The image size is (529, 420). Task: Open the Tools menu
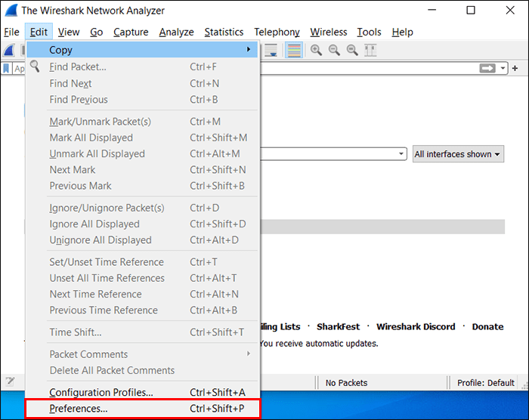click(x=369, y=32)
